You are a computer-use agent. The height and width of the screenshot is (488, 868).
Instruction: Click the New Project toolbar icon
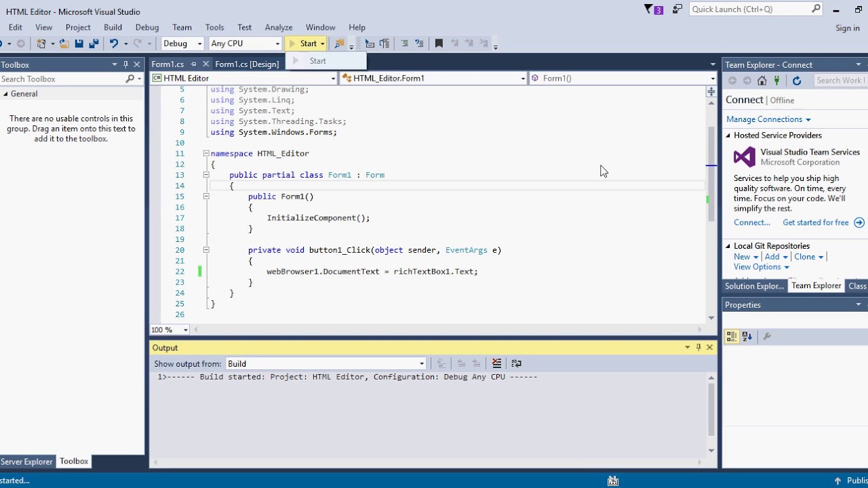pyautogui.click(x=41, y=43)
